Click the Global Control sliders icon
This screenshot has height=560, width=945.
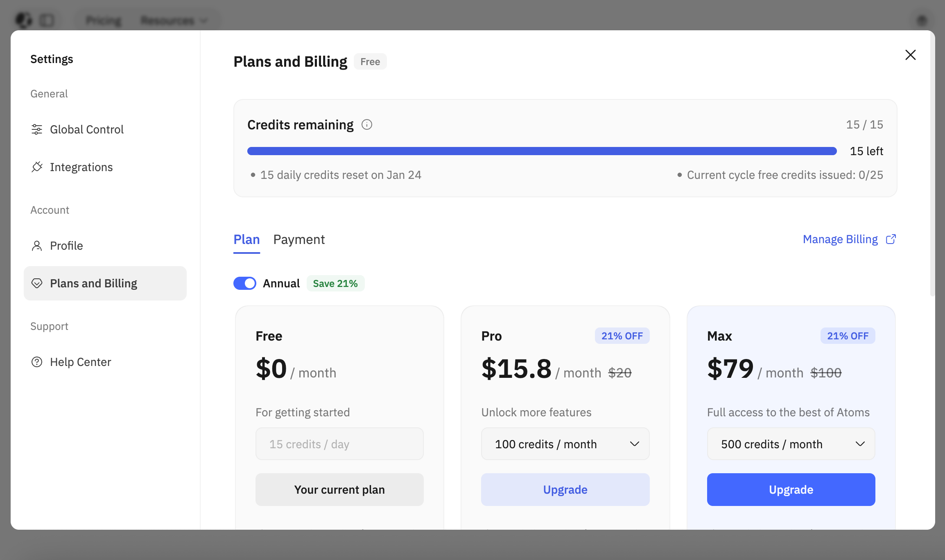coord(37,129)
